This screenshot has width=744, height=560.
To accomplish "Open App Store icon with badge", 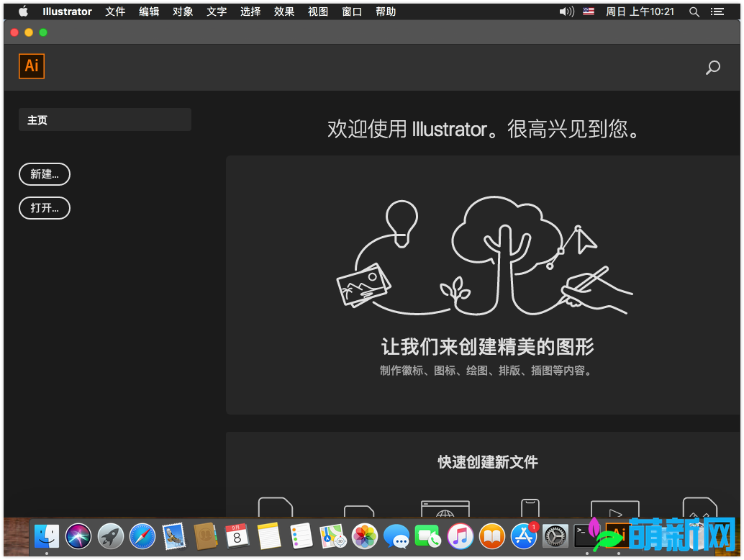I will point(524,537).
